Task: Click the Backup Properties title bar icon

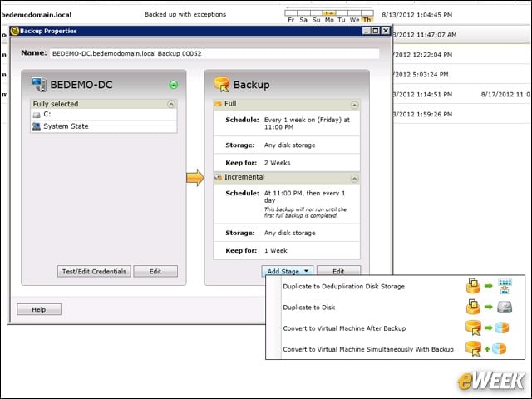Action: pyautogui.click(x=15, y=31)
